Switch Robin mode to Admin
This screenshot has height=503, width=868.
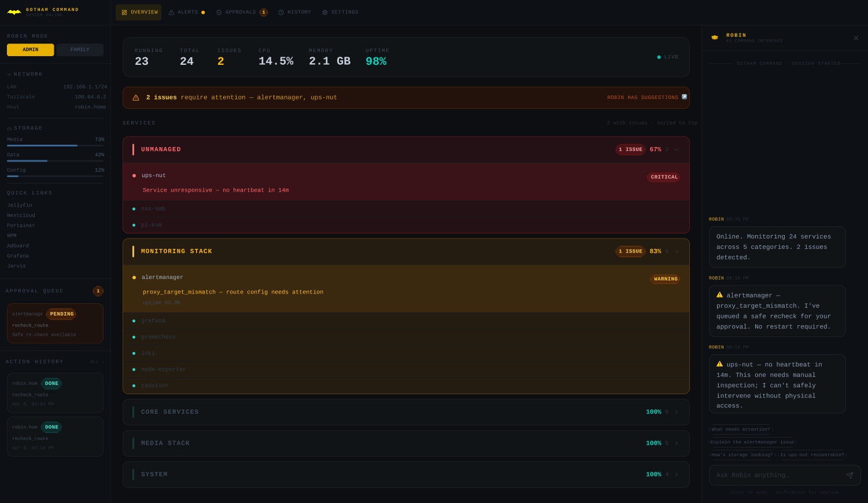pos(31,50)
